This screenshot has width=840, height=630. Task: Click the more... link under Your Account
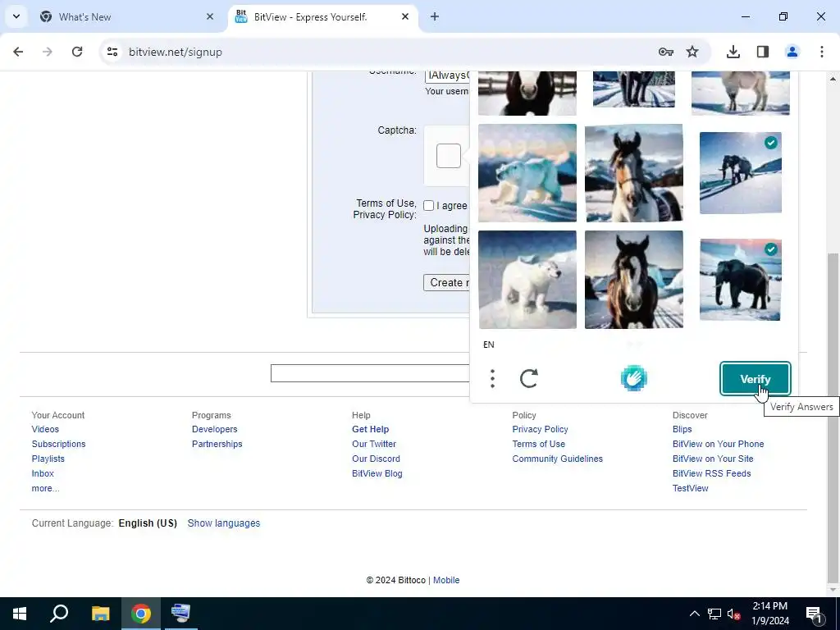click(46, 489)
